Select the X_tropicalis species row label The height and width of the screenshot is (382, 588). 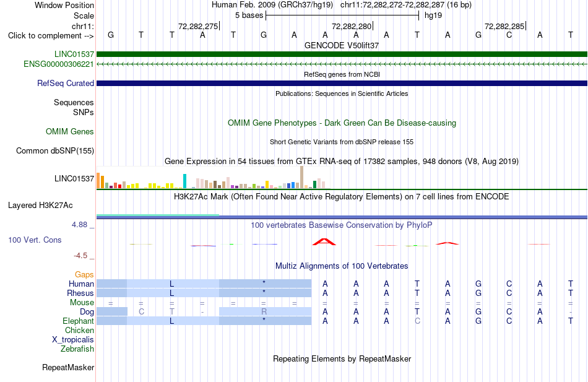coord(73,340)
